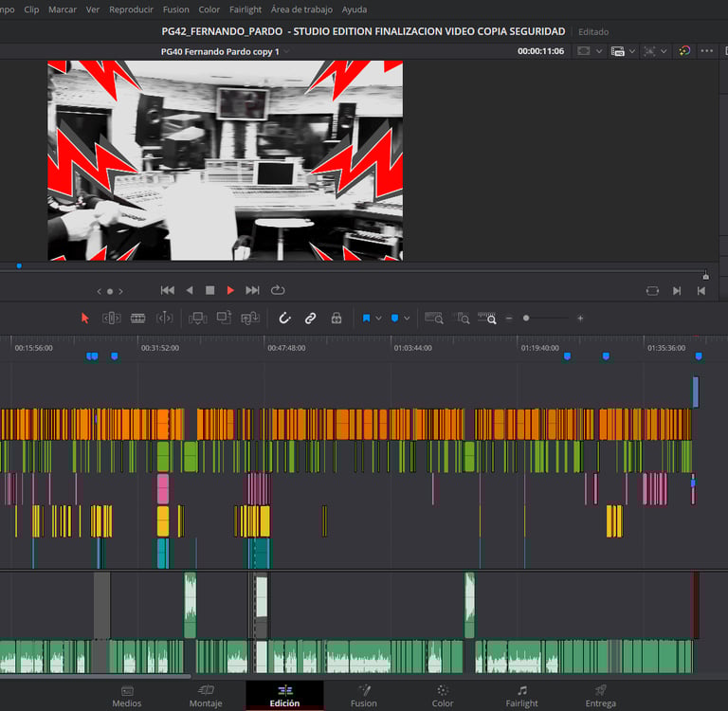
Task: Switch to the Fairlight page tab
Action: tap(521, 696)
